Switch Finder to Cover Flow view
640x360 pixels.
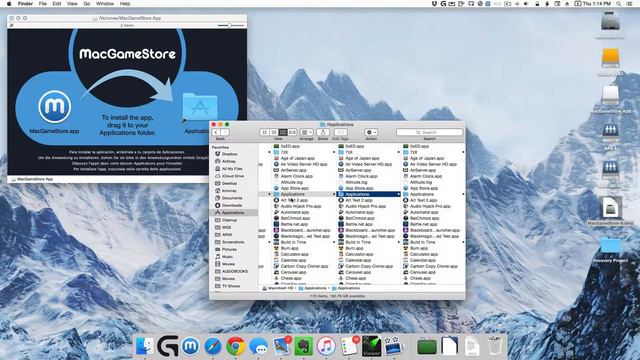[x=292, y=132]
